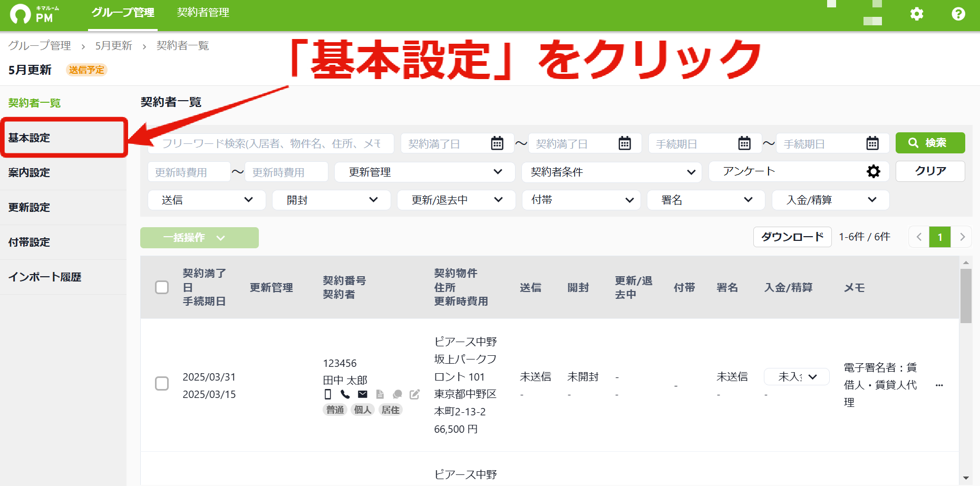Click scrollbar up arrow of table
The width and height of the screenshot is (980, 486).
pyautogui.click(x=966, y=262)
